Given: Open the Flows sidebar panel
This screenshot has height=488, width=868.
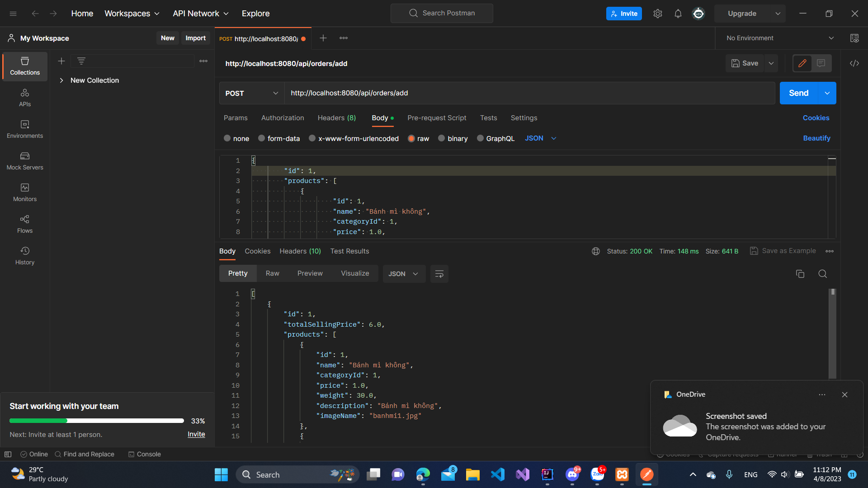Looking at the screenshot, I should (x=24, y=224).
